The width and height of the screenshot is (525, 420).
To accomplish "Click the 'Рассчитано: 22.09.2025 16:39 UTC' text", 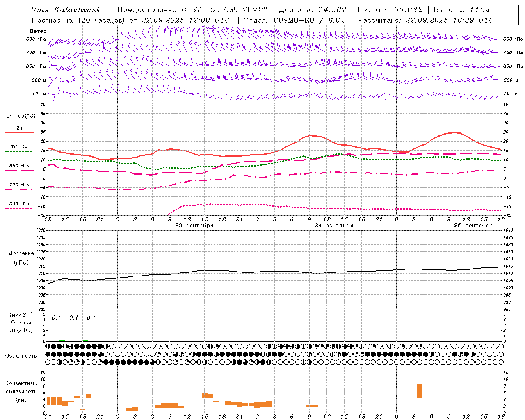I will click(x=426, y=20).
